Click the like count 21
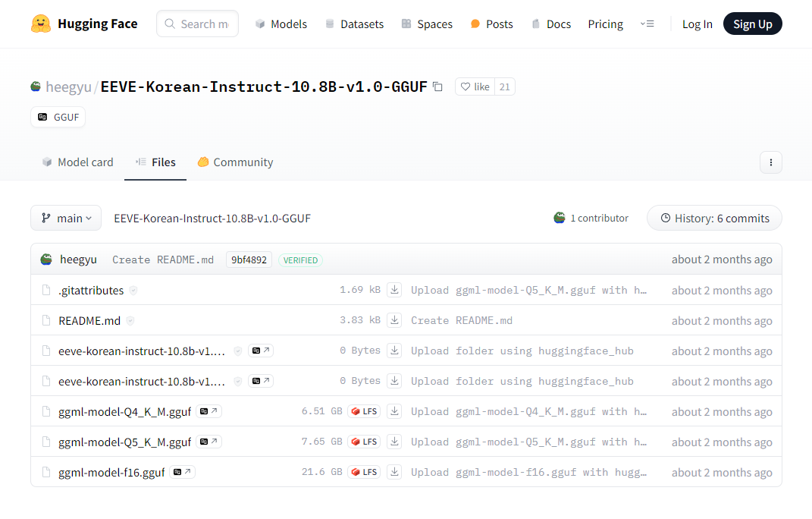 point(504,86)
